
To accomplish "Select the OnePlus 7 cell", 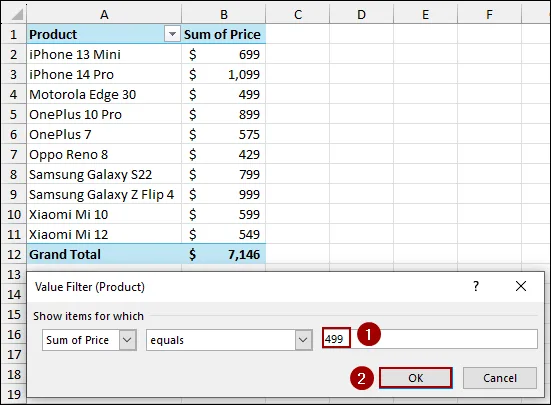I will (x=104, y=134).
